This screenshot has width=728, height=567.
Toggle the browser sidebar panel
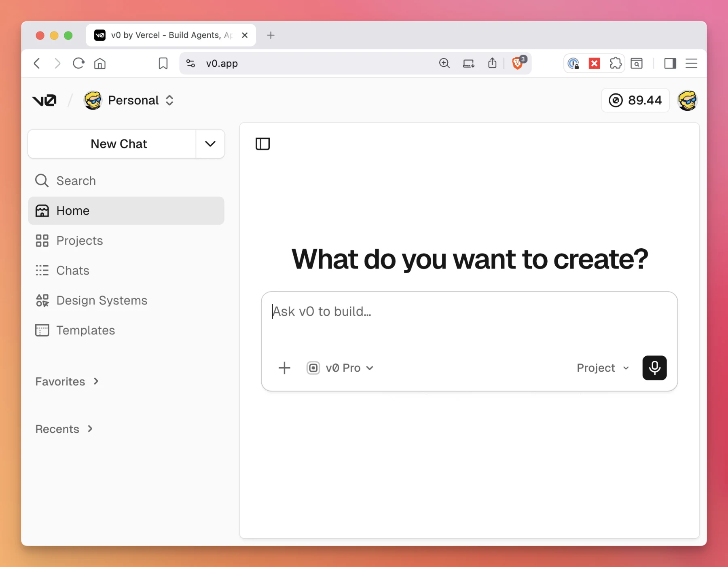click(670, 63)
